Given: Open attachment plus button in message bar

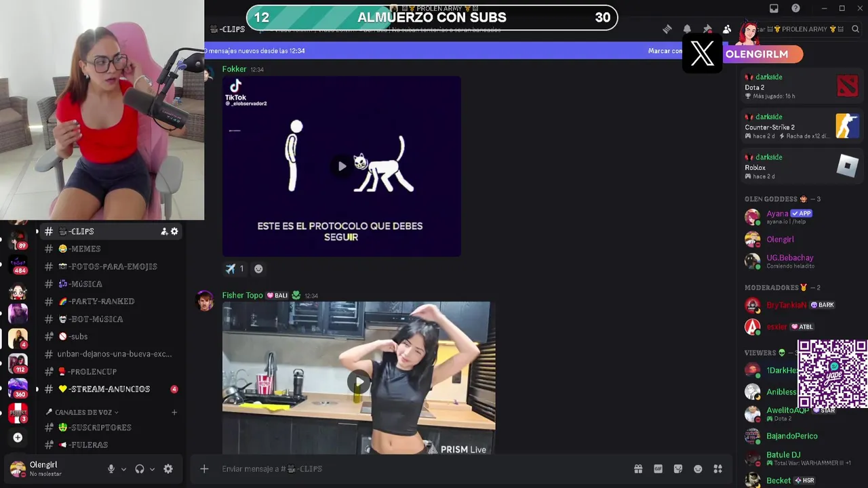Looking at the screenshot, I should (204, 469).
